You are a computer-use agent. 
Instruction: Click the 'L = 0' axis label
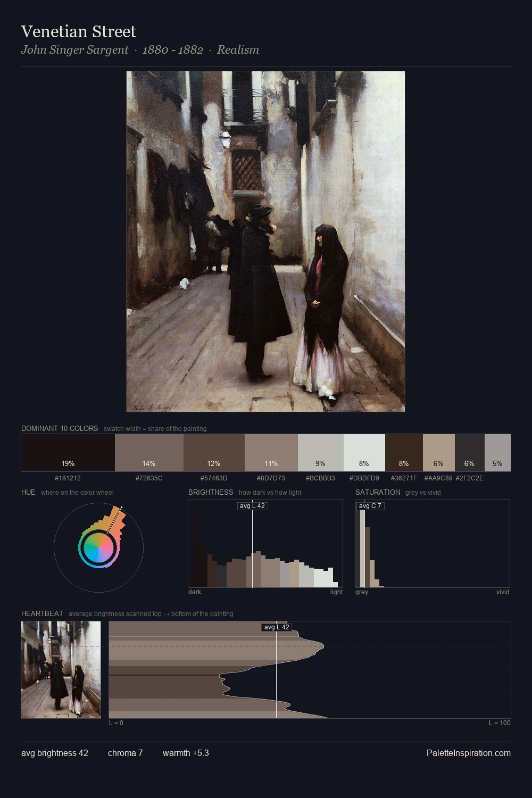point(116,723)
